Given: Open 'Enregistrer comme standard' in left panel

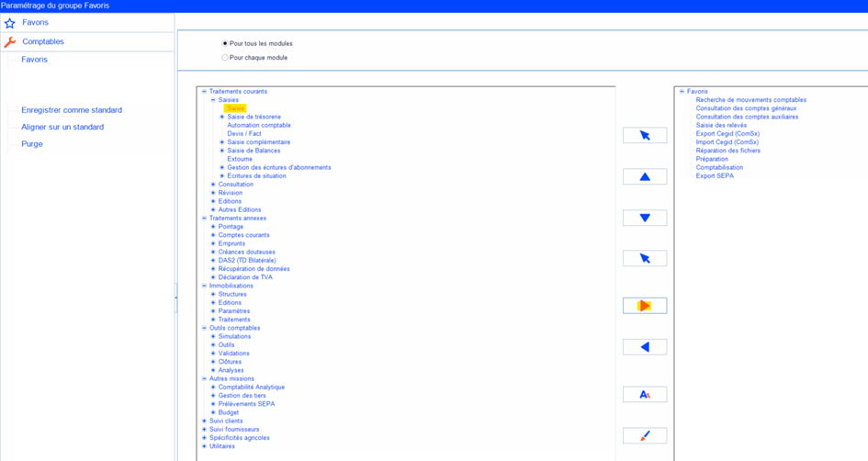Looking at the screenshot, I should point(72,110).
